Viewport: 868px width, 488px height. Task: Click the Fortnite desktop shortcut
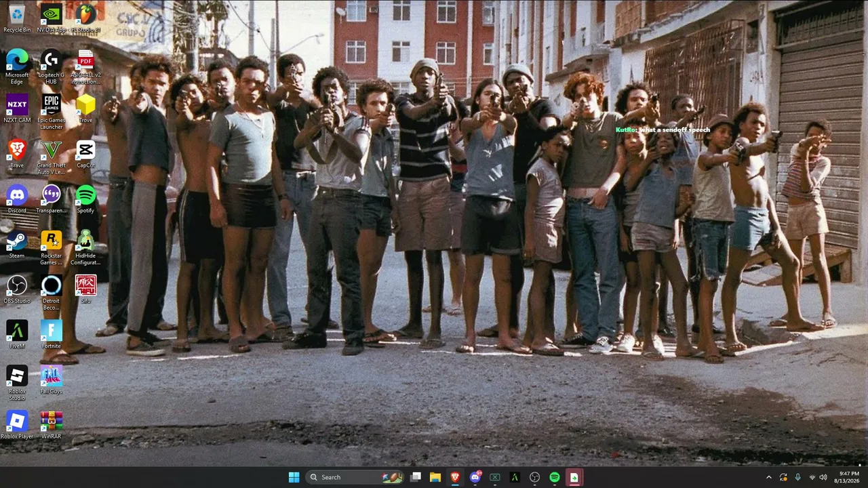click(x=51, y=334)
